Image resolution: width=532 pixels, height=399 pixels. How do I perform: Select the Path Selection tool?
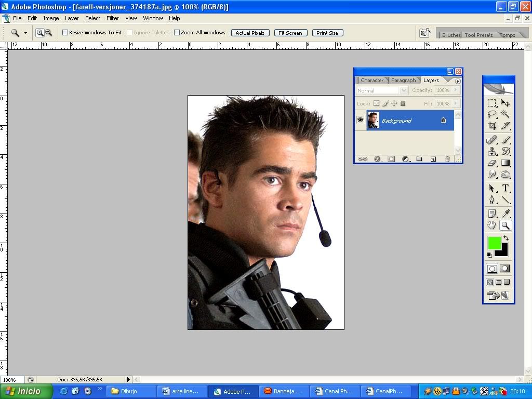[491, 188]
